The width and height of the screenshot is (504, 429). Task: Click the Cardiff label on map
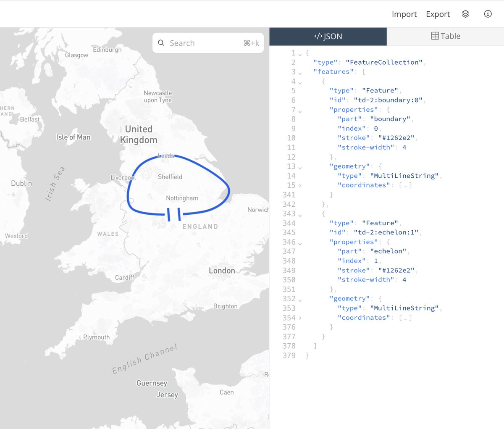click(x=125, y=277)
